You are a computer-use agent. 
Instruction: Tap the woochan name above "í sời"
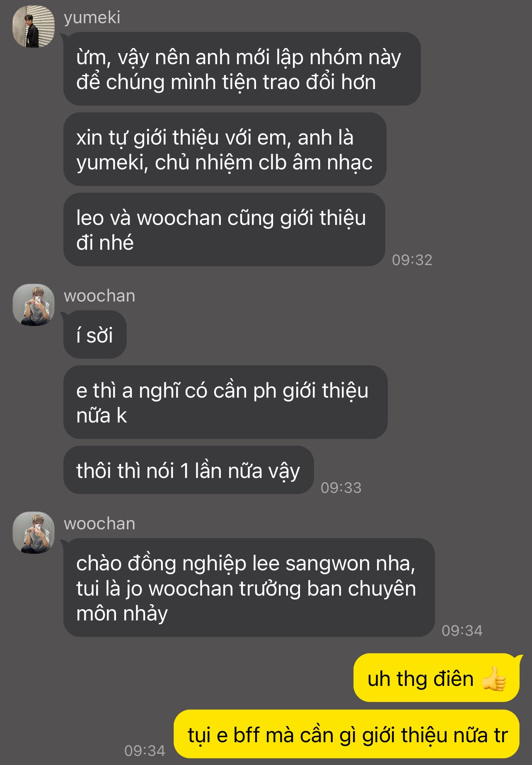[99, 296]
